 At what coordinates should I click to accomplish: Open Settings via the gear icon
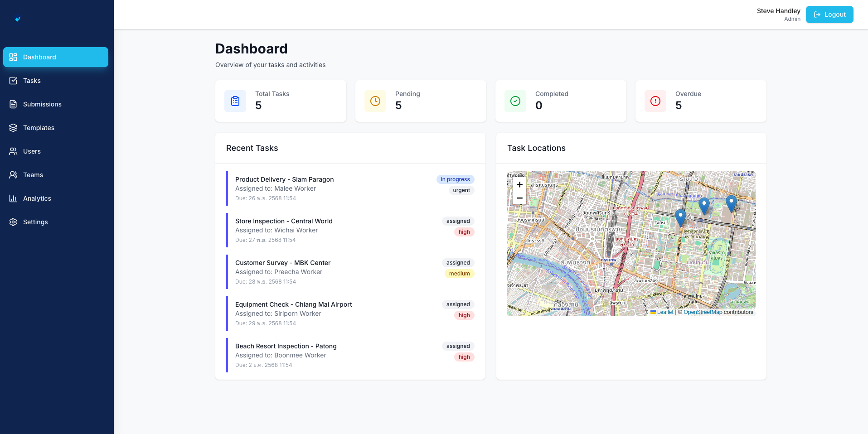tap(13, 222)
